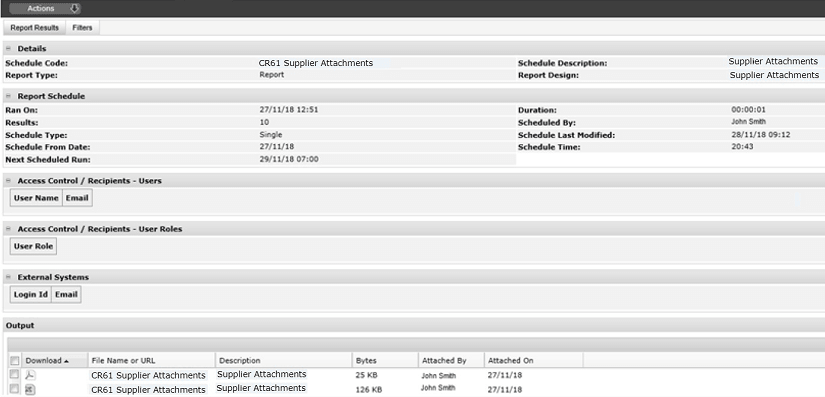Sort Output by File Name or URL column

(152, 361)
